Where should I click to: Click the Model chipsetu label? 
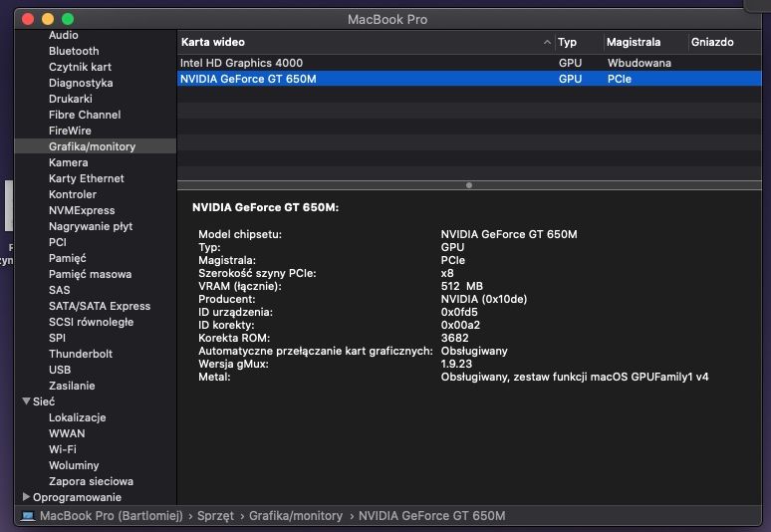point(240,234)
